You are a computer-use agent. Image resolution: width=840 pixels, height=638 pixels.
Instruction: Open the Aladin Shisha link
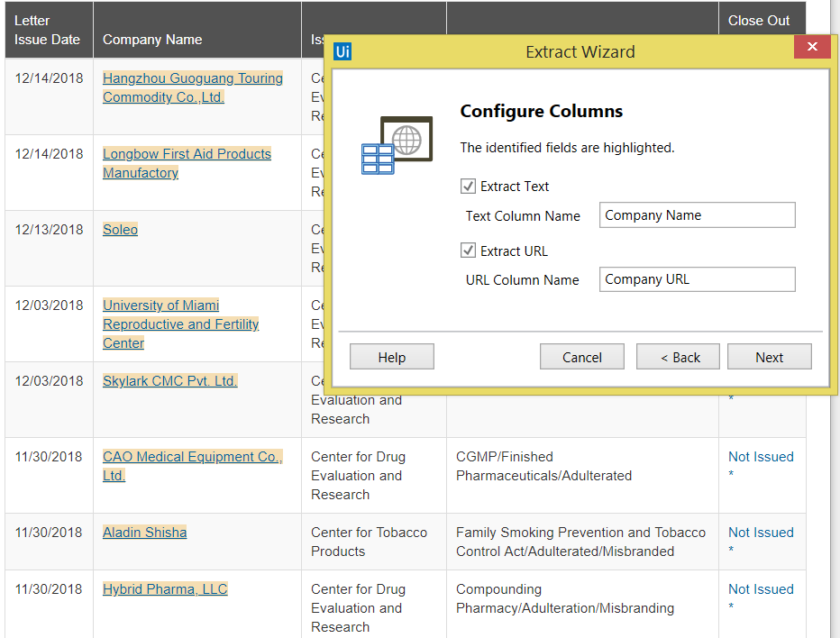point(144,533)
